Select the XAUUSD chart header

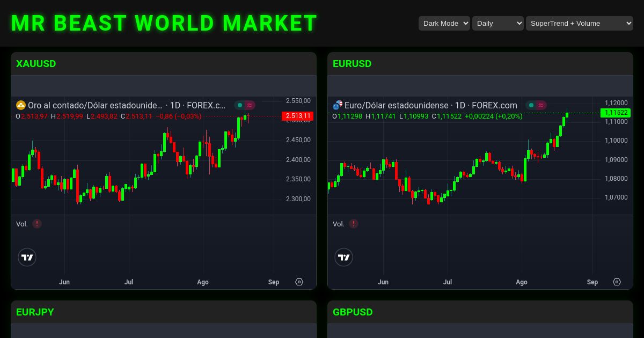[x=35, y=64]
